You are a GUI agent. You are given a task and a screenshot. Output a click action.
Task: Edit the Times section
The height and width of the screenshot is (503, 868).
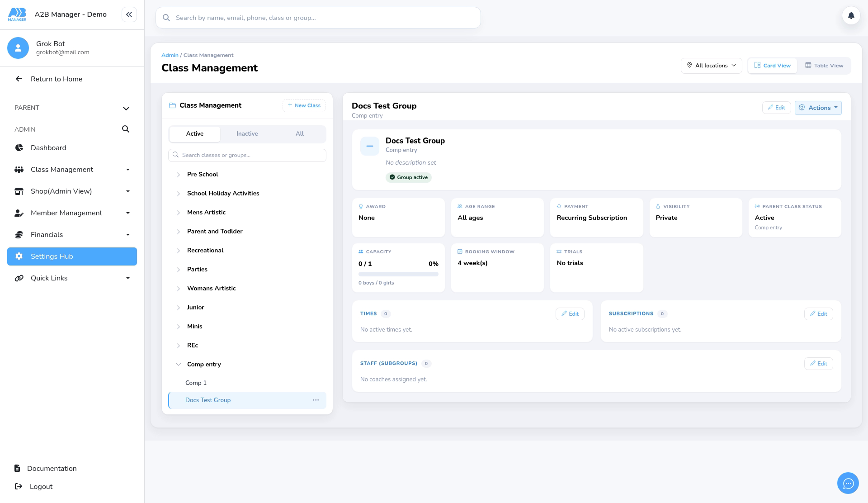pyautogui.click(x=570, y=314)
